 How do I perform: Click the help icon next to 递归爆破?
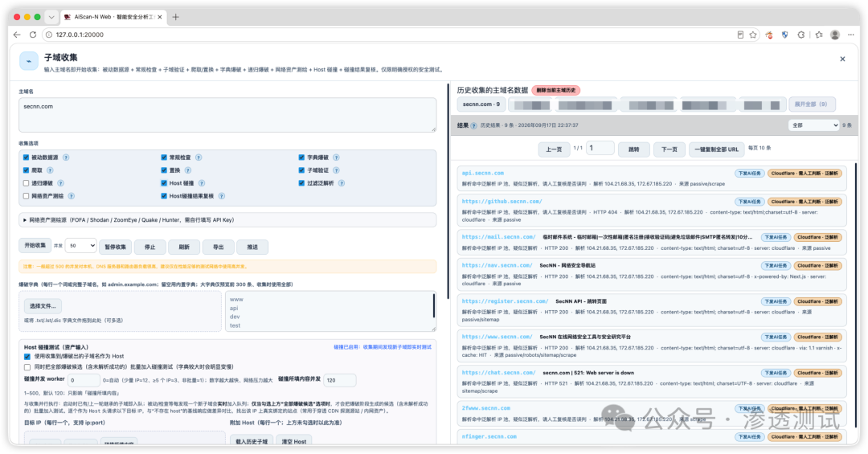click(60, 183)
